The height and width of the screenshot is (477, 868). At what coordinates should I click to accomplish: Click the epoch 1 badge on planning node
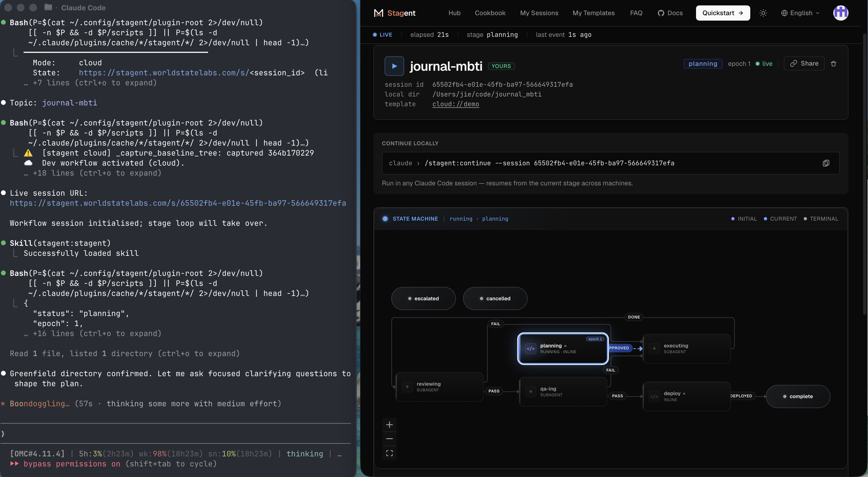pyautogui.click(x=595, y=339)
